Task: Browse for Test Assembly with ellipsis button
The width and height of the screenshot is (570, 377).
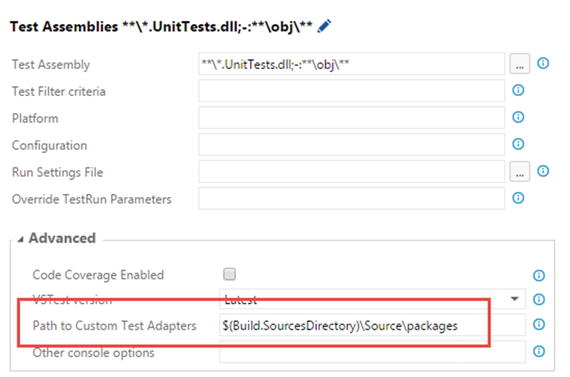Action: (519, 64)
